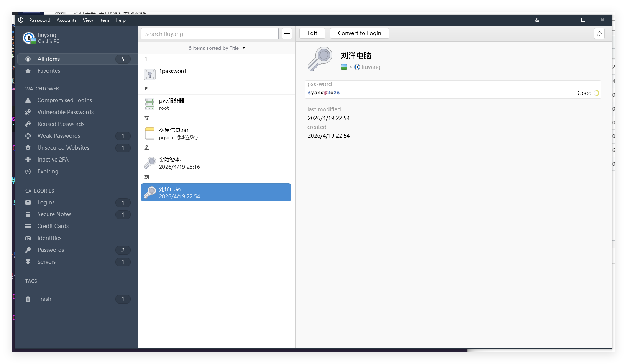Click the Weak Passwords circle icon
The image size is (627, 364).
[28, 136]
